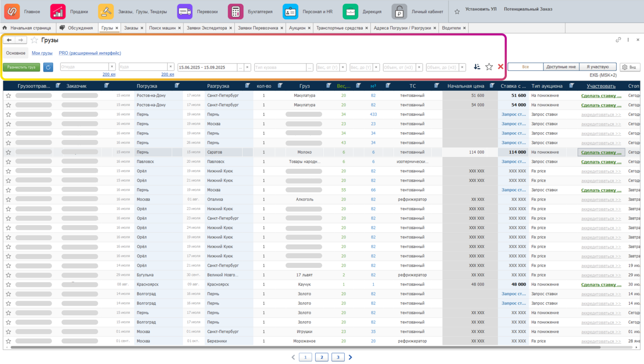The width and height of the screenshot is (644, 364).
Task: Select the Я участвую filter
Action: (x=598, y=67)
